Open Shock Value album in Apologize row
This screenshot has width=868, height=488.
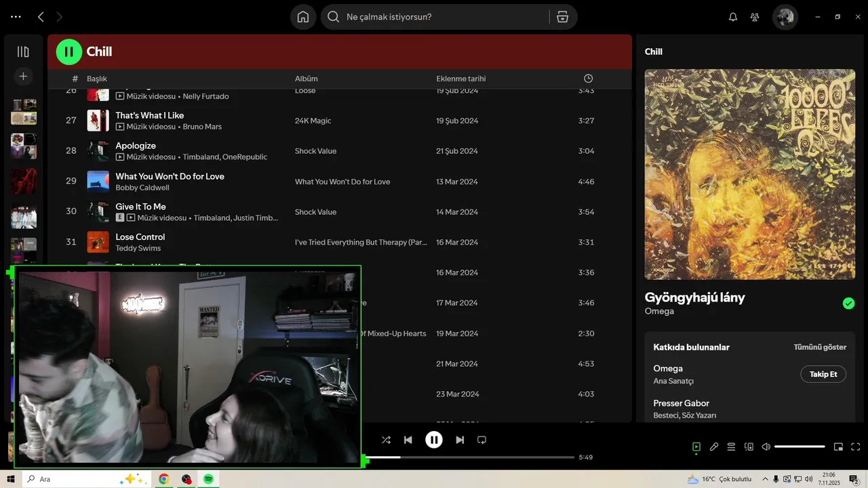click(315, 151)
